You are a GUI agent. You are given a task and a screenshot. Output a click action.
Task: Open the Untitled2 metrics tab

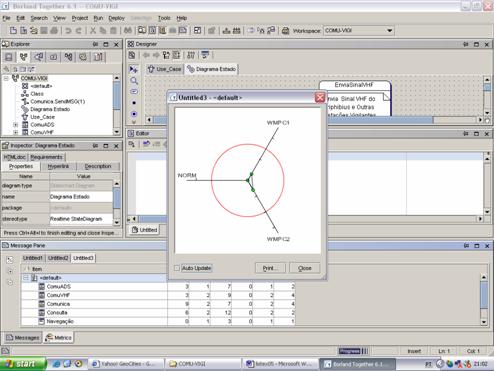click(x=58, y=258)
